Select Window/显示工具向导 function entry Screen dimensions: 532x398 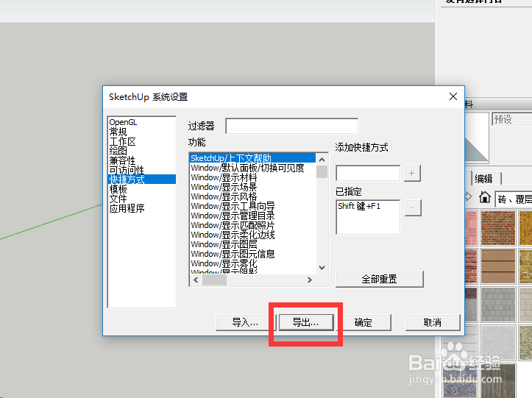253,206
